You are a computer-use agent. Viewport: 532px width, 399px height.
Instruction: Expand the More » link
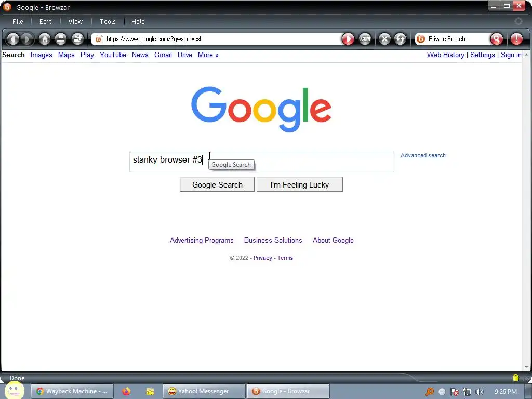coord(208,55)
